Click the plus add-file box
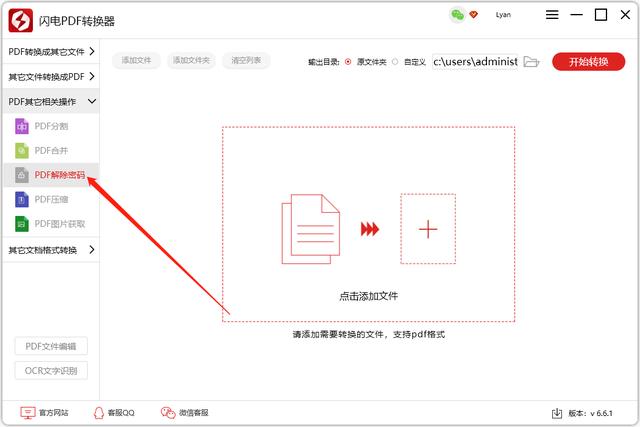Image resolution: width=640 pixels, height=427 pixels. click(x=428, y=229)
